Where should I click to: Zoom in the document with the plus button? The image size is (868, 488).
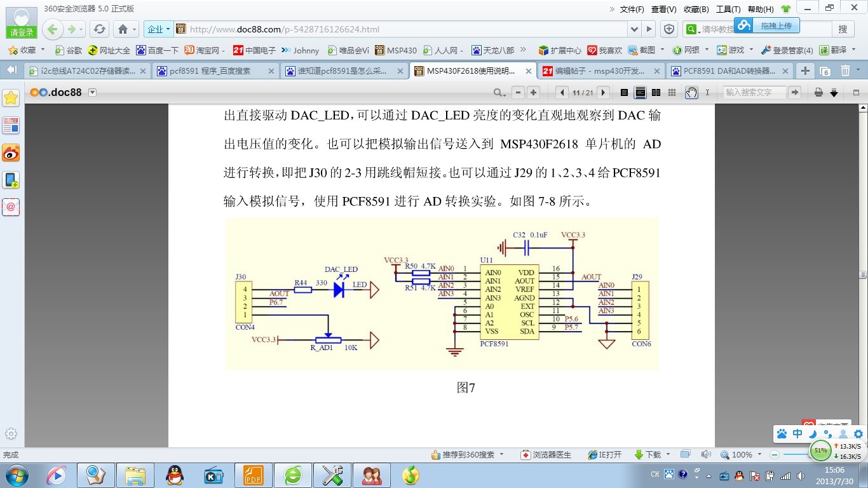tap(533, 93)
